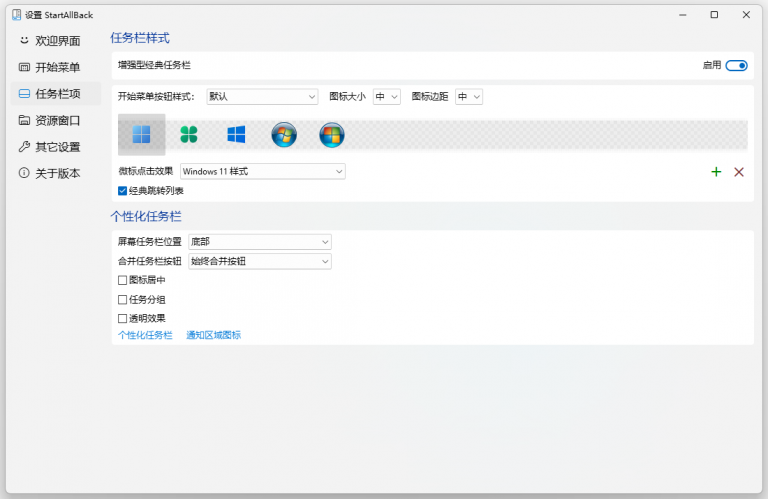Click the red X remove icon
This screenshot has width=768, height=499.
point(739,172)
